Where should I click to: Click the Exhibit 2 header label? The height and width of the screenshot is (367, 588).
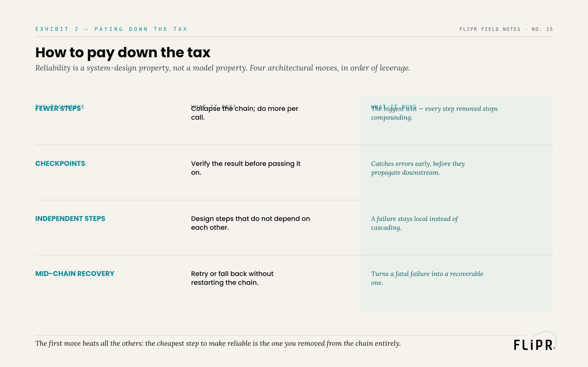click(111, 29)
